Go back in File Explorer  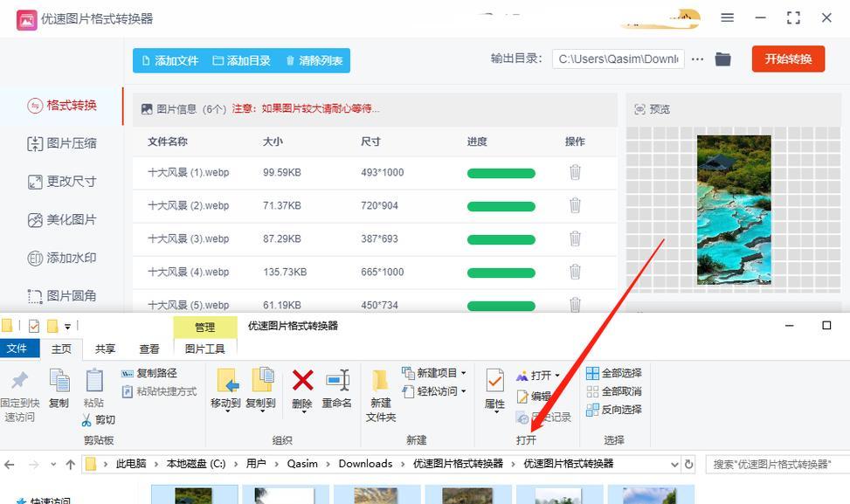coord(10,465)
